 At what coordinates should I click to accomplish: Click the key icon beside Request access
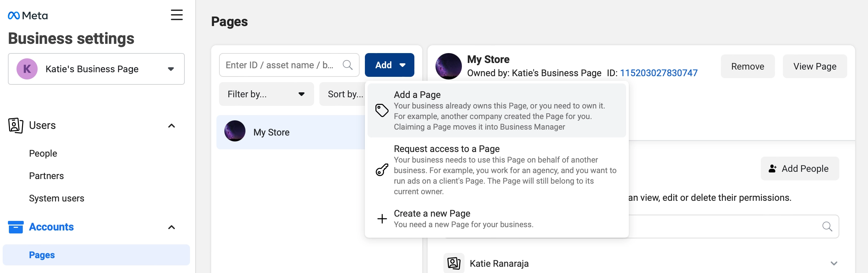coord(382,170)
